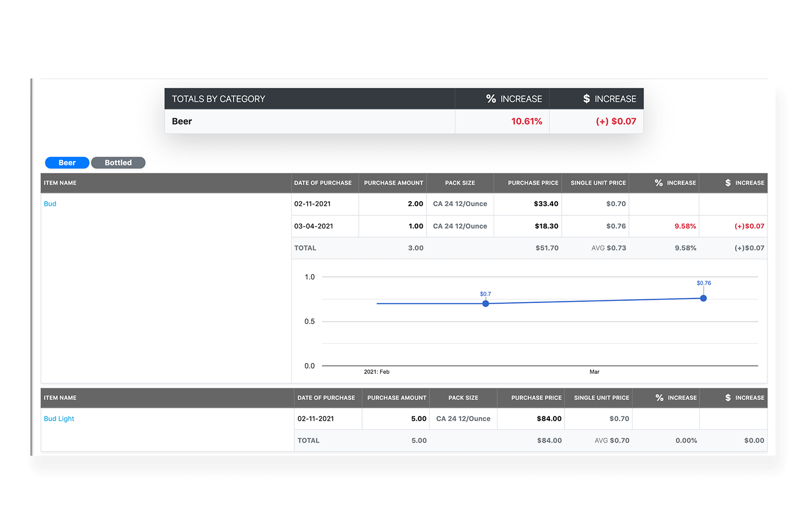The height and width of the screenshot is (532, 805).
Task: Select the Bottled category pill
Action: tap(118, 162)
